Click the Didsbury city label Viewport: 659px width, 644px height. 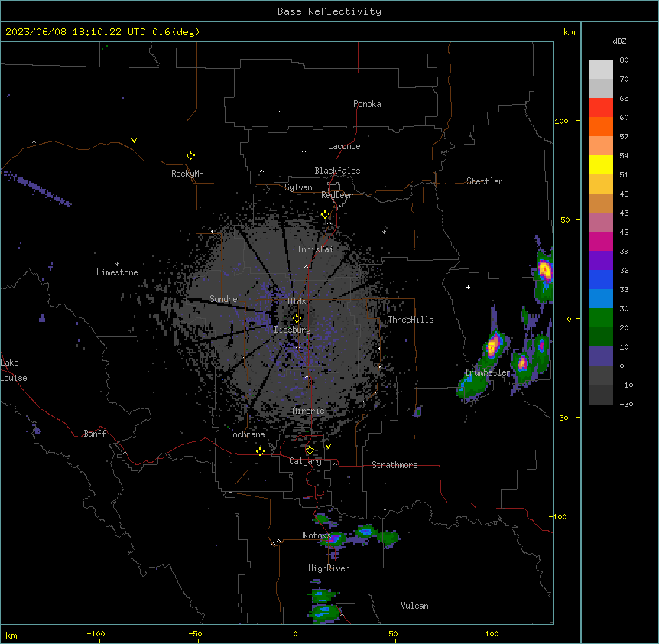(x=293, y=330)
